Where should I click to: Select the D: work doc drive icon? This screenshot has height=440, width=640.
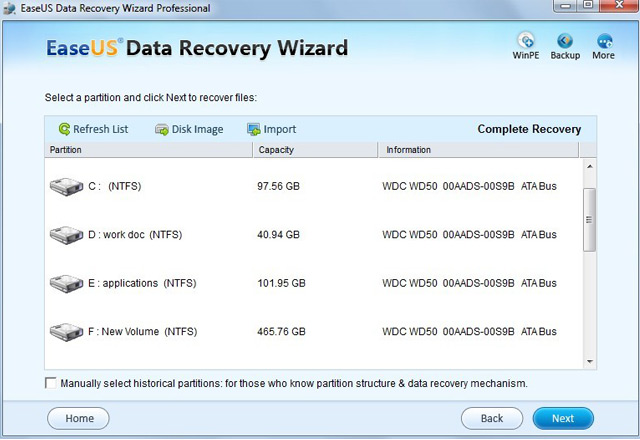click(x=66, y=235)
